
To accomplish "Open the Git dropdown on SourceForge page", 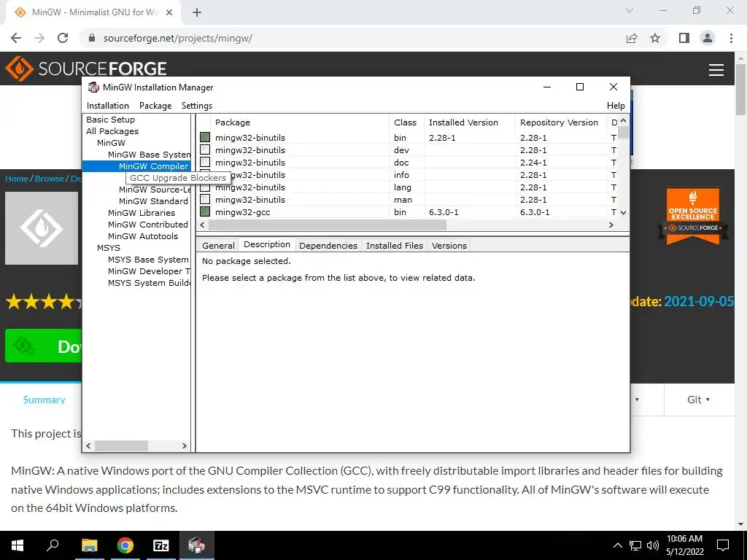I will [698, 400].
